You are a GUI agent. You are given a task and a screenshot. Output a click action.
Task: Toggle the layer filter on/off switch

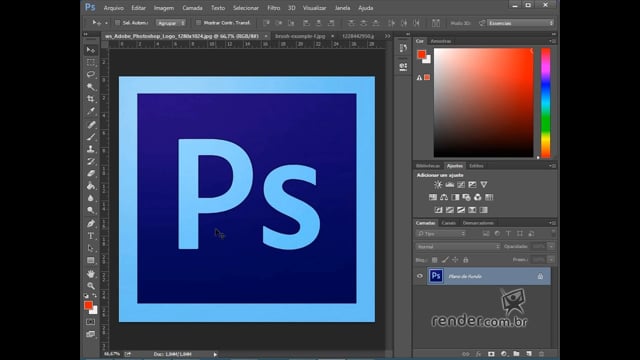(553, 233)
